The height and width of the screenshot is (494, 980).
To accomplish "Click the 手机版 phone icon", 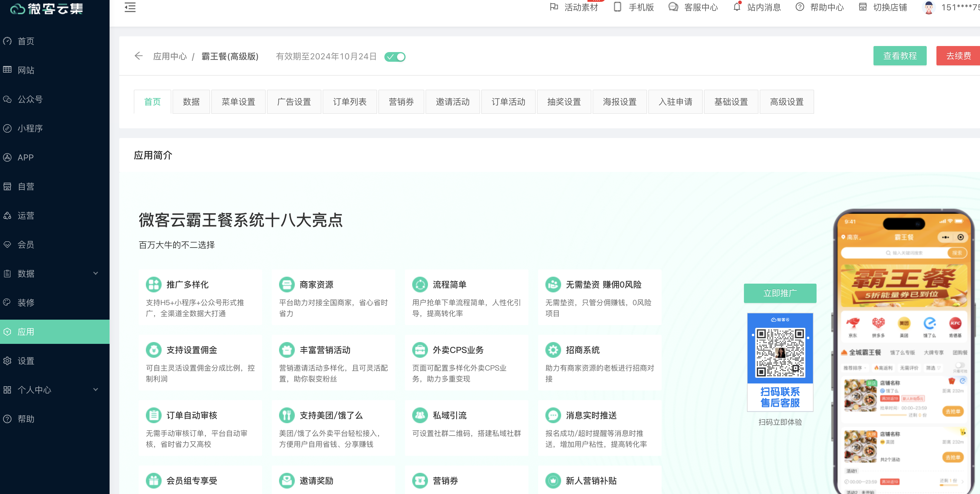I will 617,7.
